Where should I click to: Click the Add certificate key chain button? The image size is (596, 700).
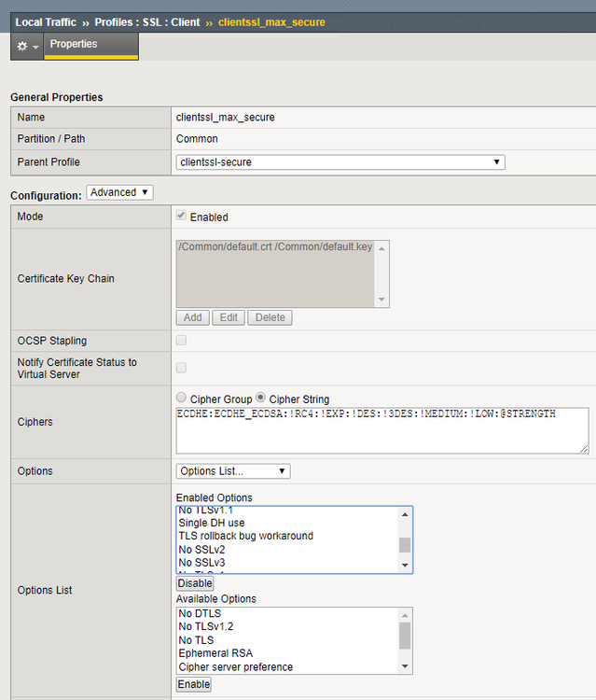192,317
